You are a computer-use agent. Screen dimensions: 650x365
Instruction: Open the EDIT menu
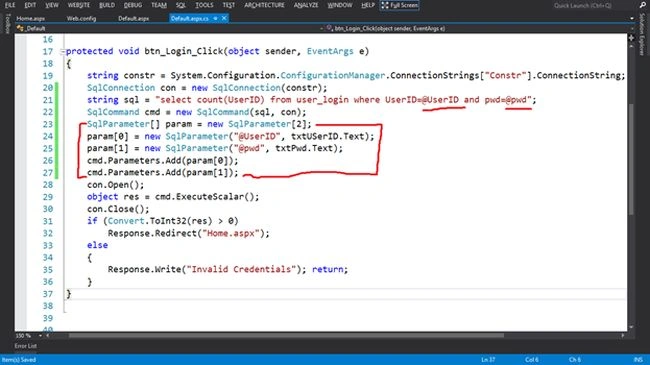pos(30,5)
